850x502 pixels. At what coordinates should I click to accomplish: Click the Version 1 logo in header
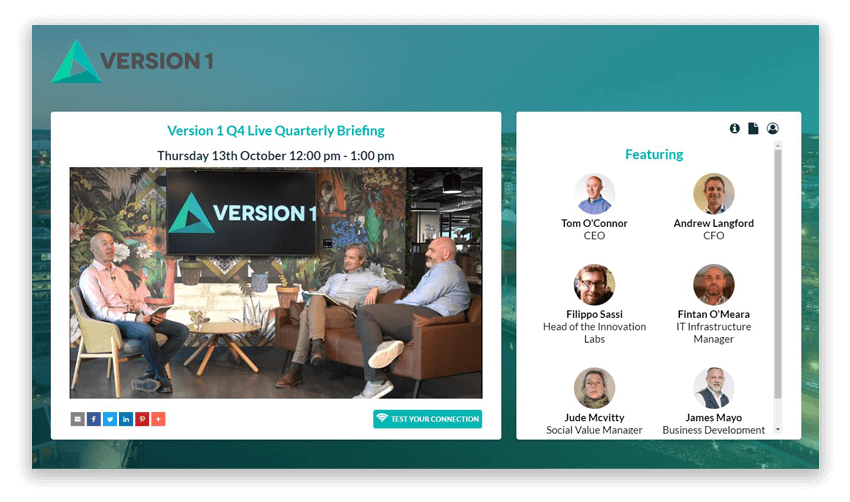pos(132,61)
